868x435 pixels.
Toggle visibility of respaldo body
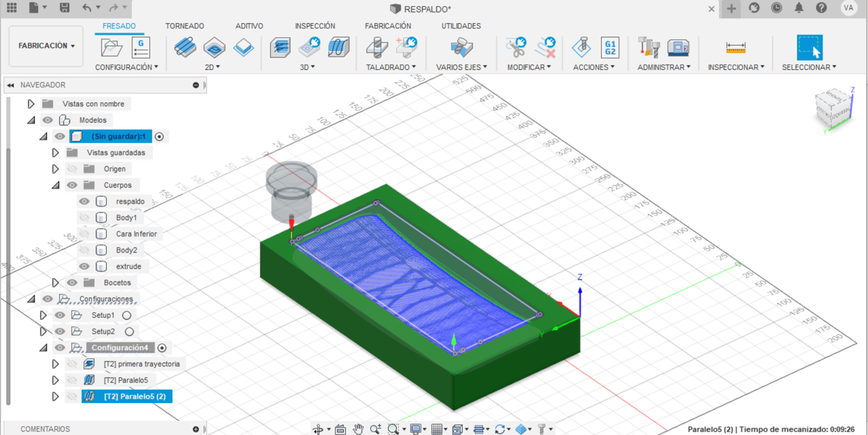click(x=84, y=201)
